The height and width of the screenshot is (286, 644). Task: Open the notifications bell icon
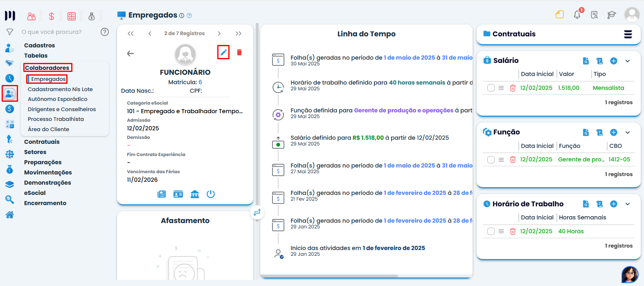click(x=577, y=15)
